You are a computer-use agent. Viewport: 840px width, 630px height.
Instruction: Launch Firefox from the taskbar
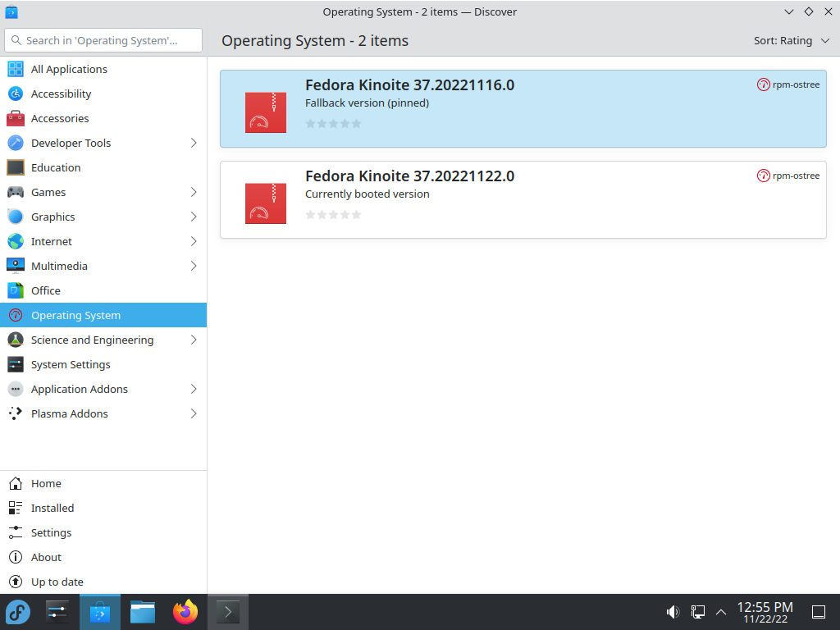pyautogui.click(x=185, y=612)
